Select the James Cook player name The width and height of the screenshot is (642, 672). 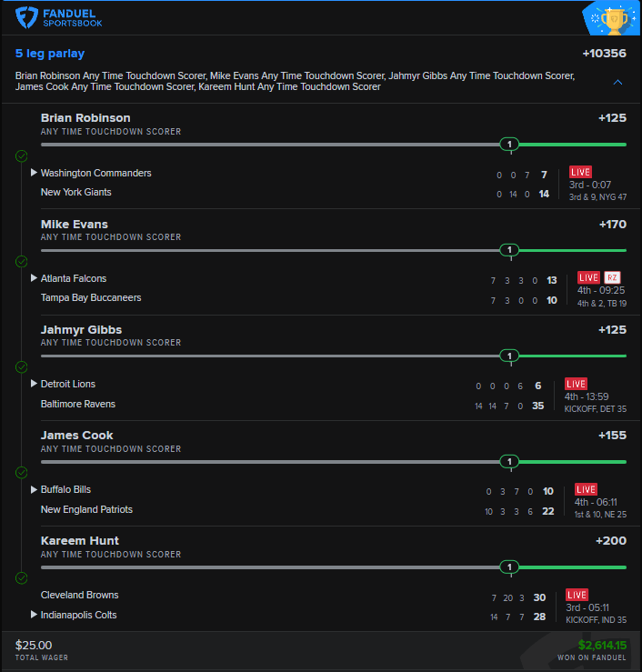pyautogui.click(x=76, y=435)
